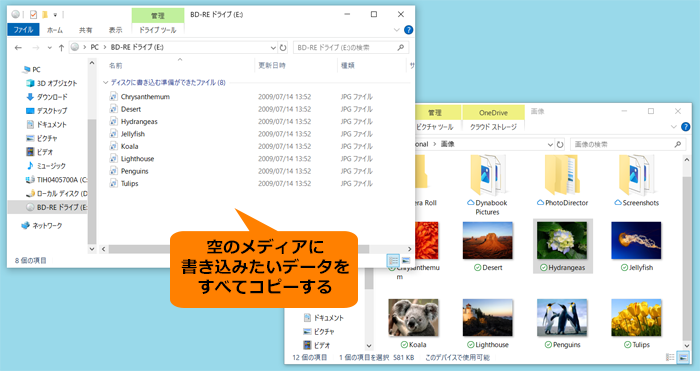
Task: Open recent locations dropdown arrow
Action: click(50, 47)
